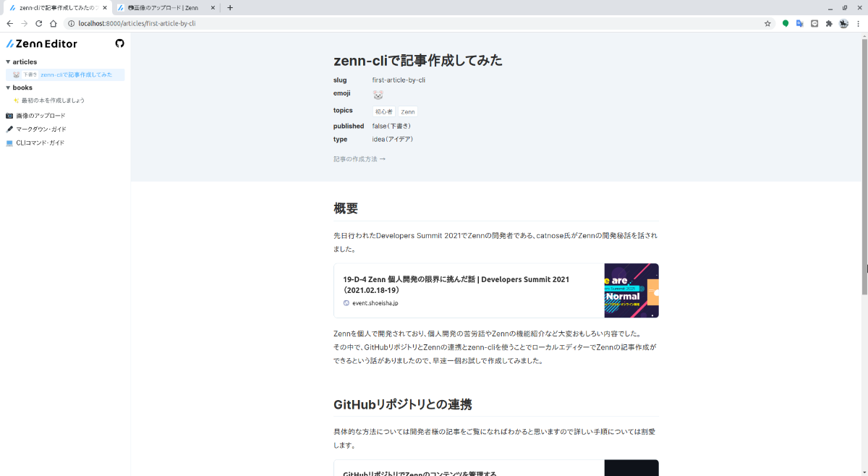Open the Chrome three-dot menu
This screenshot has width=868, height=476.
click(858, 23)
